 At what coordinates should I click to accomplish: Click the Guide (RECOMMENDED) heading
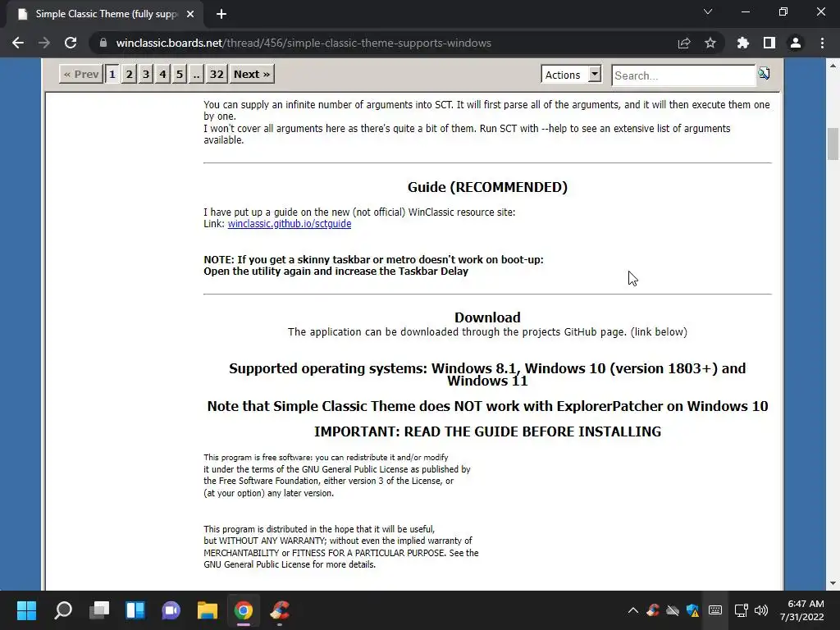(x=487, y=187)
